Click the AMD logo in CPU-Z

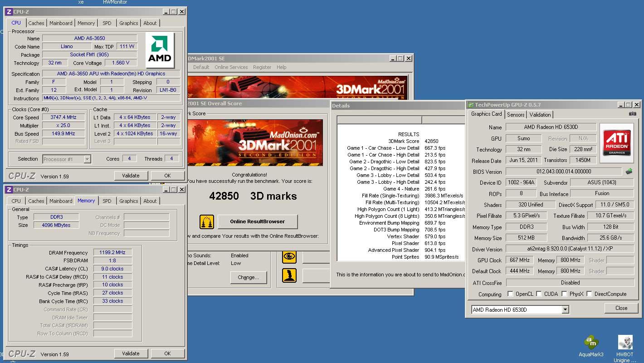coord(160,50)
